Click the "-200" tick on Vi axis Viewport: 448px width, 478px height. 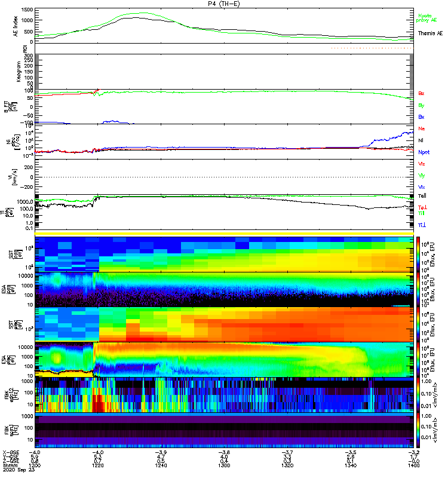[x=28, y=187]
